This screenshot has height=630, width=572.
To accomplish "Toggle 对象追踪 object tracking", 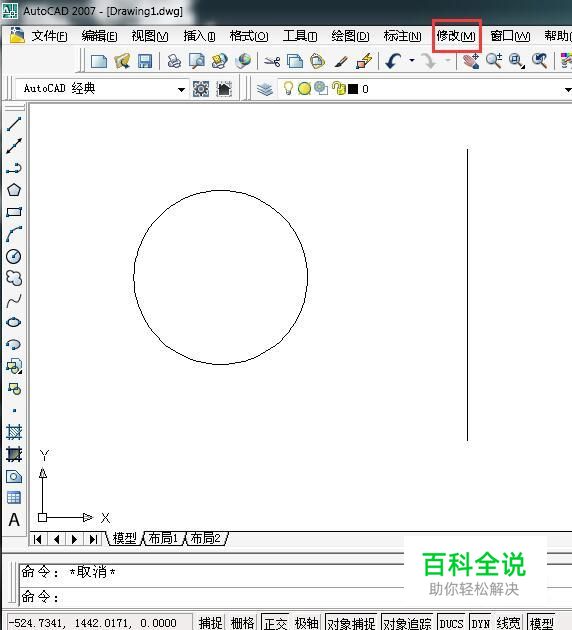I will [407, 623].
